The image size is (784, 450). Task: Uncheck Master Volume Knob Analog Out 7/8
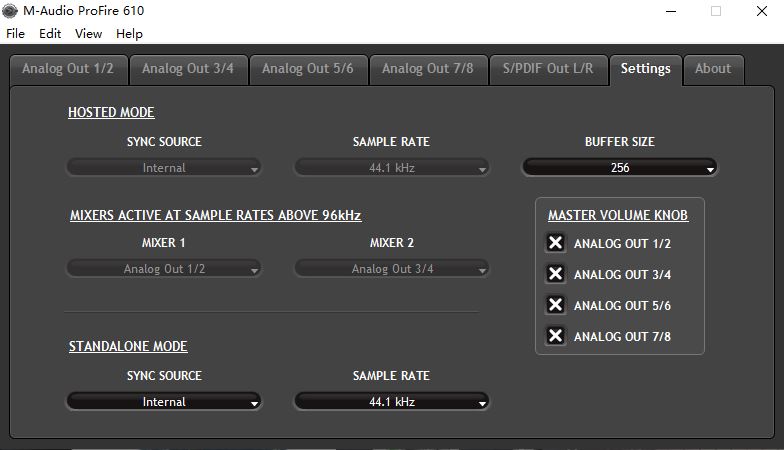point(556,336)
